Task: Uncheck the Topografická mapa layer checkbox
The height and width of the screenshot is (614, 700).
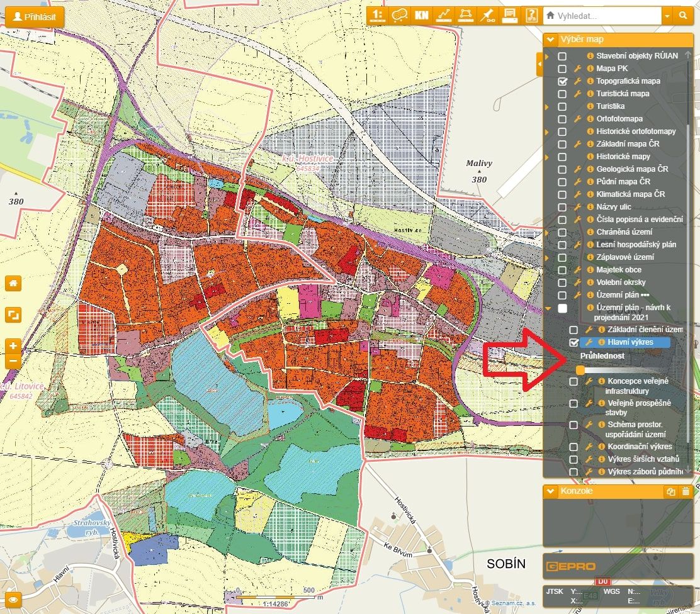Action: point(563,81)
